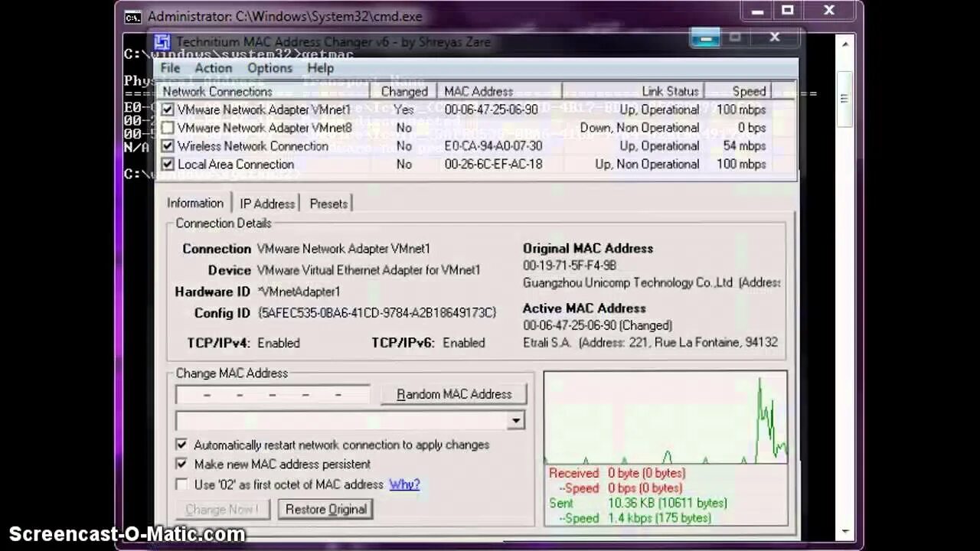Viewport: 980px width, 551px height.
Task: Click Hardware ID *VMnetAdapter1 value
Action: coord(299,292)
